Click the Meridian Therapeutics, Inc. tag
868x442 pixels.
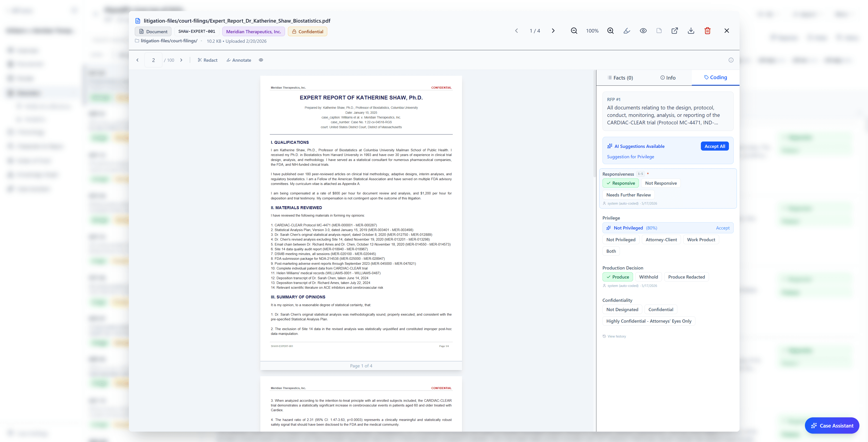coord(253,32)
